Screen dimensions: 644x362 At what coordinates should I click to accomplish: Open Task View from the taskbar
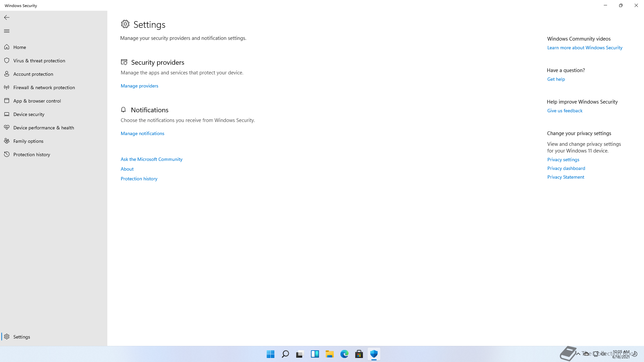point(300,354)
